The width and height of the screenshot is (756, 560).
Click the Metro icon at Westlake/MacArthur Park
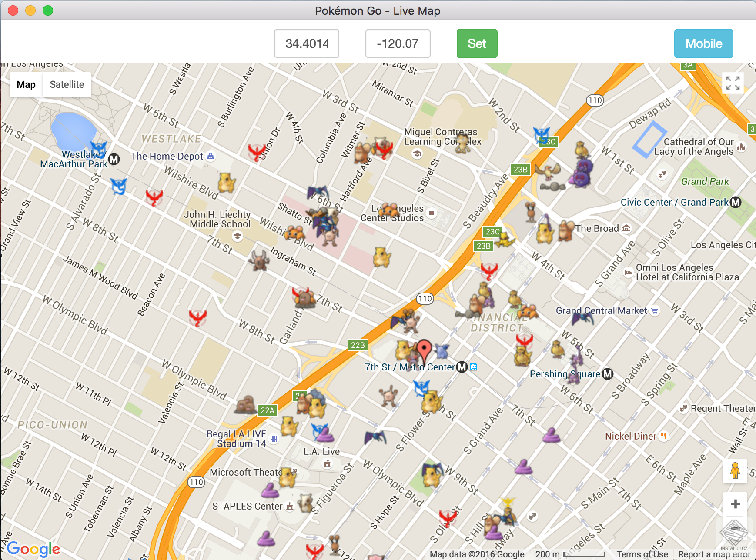tap(114, 160)
